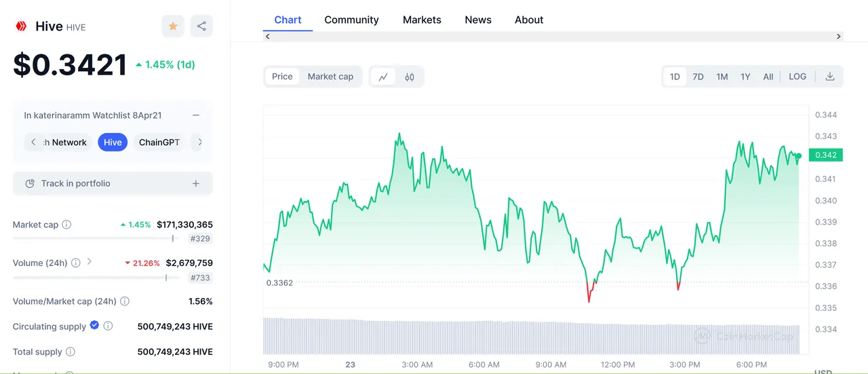
Task: Click the HIVE ticker symbol text
Action: pos(76,27)
